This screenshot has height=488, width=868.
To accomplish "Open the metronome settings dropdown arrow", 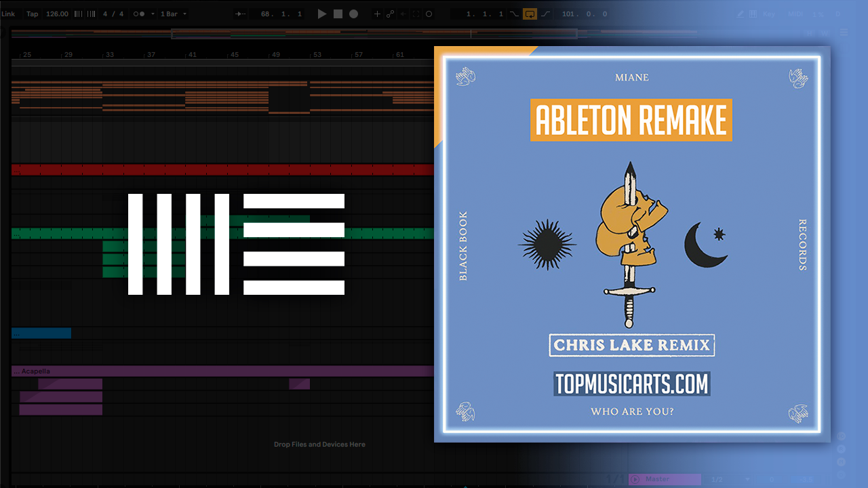I will pos(153,14).
